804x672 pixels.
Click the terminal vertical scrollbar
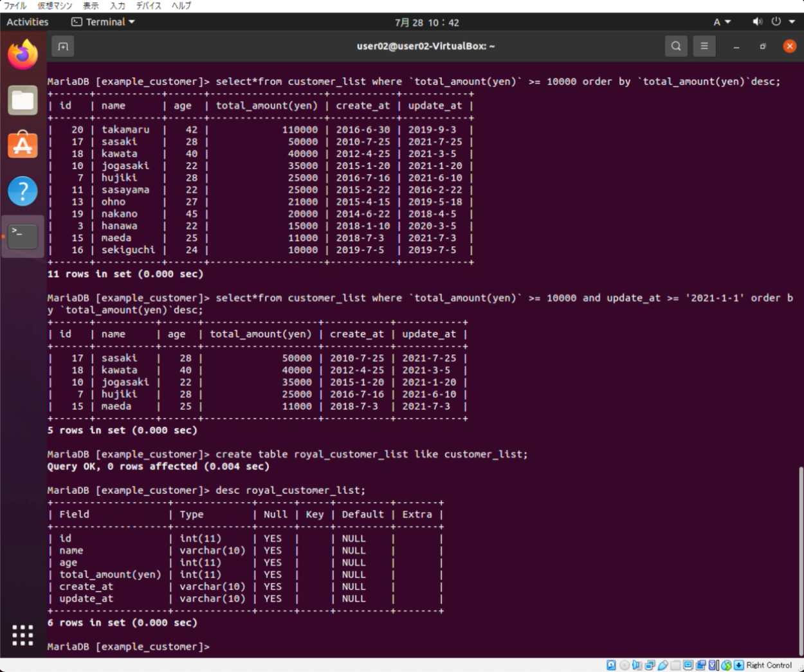coord(800,559)
